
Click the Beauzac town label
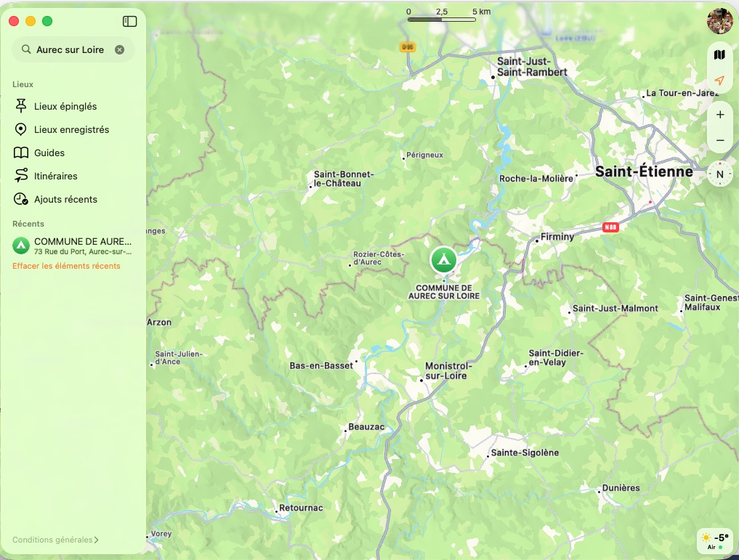[366, 427]
